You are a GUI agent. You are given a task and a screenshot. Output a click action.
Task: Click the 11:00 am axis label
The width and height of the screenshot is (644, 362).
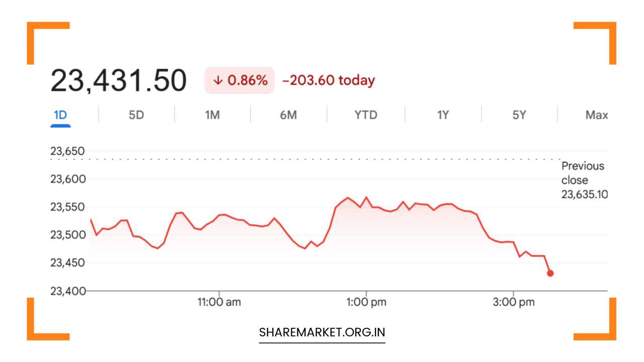[x=219, y=302]
